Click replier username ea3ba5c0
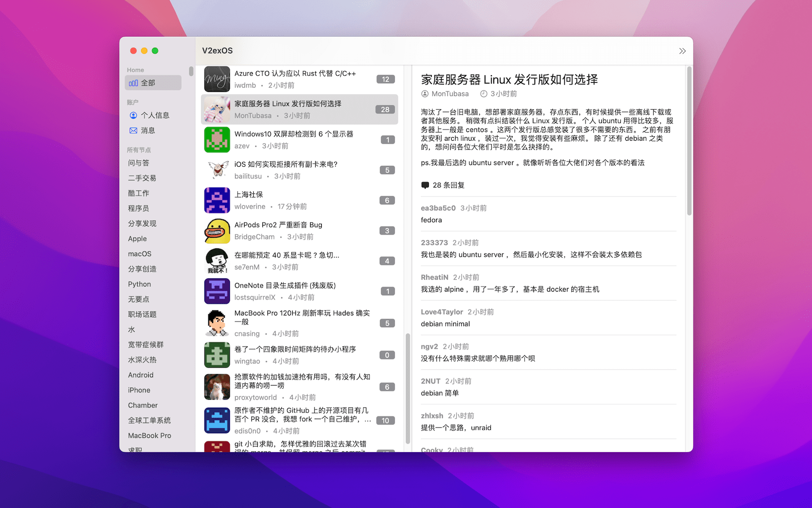Viewport: 812px width, 508px height. point(438,208)
